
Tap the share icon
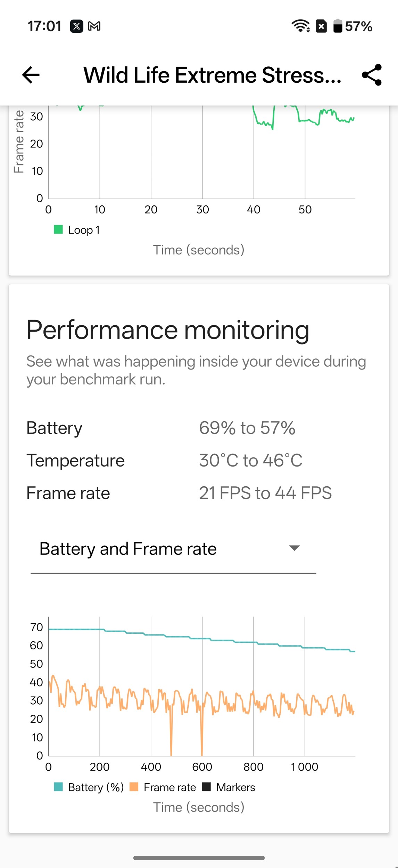[372, 75]
